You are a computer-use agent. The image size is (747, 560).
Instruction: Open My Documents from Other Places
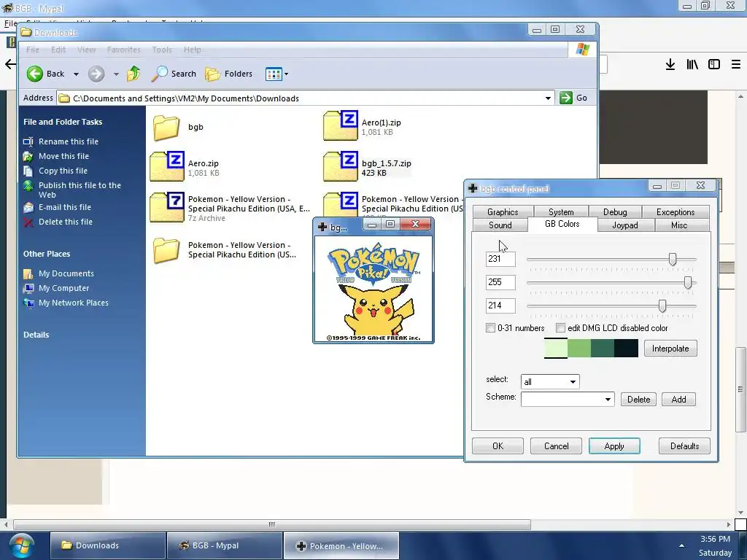pos(66,273)
